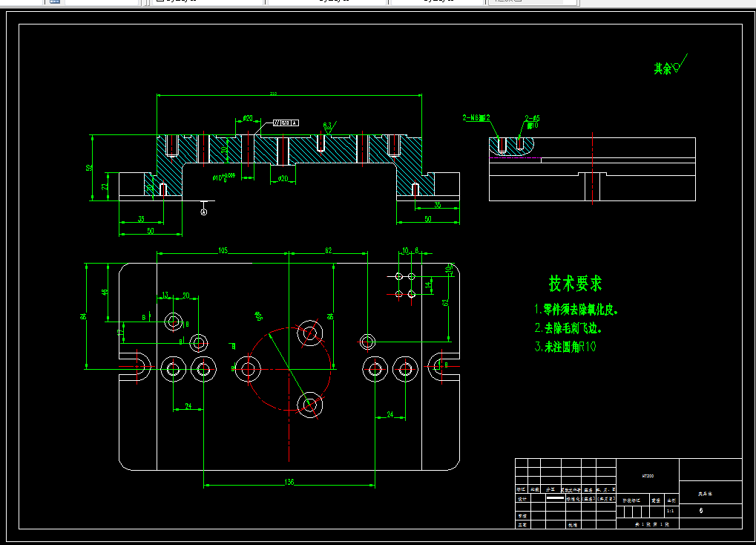Select the 136 dimension at bottom
The image size is (756, 545).
tap(289, 482)
